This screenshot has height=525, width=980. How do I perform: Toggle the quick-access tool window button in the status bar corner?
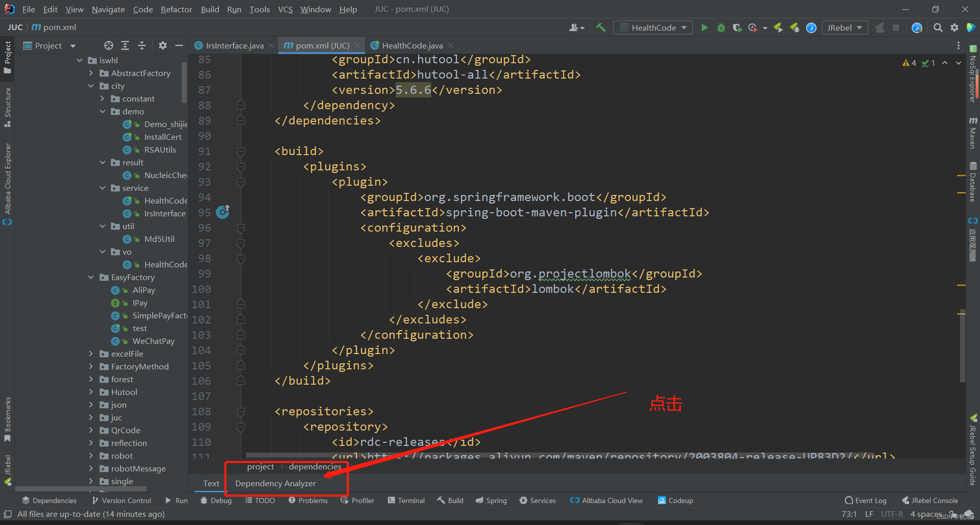click(8, 514)
